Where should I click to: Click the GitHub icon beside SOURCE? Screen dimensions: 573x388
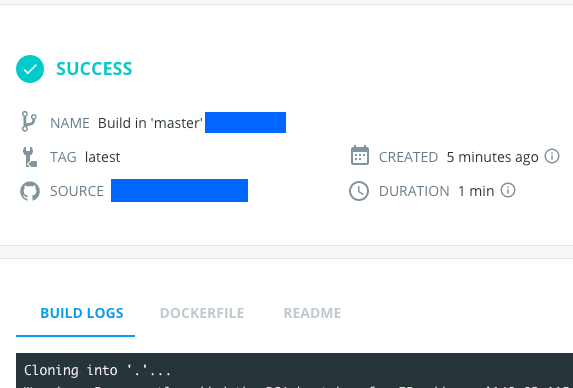[30, 191]
